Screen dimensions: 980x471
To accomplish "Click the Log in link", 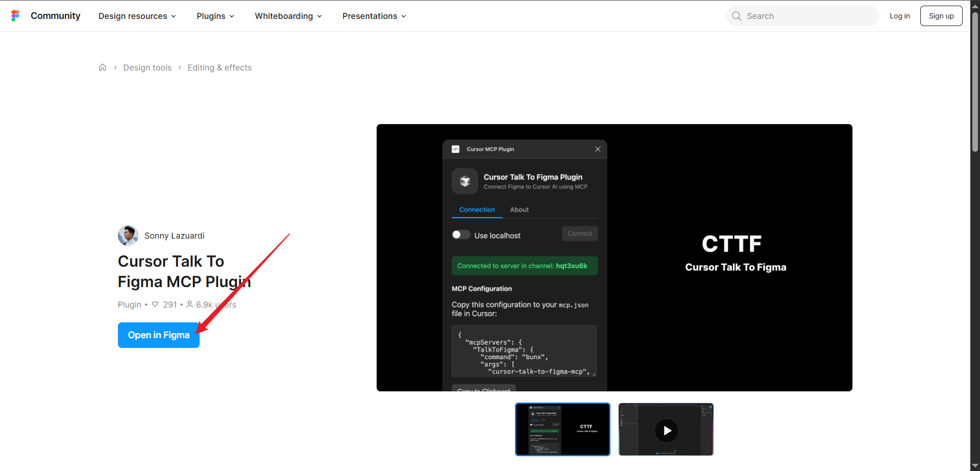I will (x=899, y=16).
